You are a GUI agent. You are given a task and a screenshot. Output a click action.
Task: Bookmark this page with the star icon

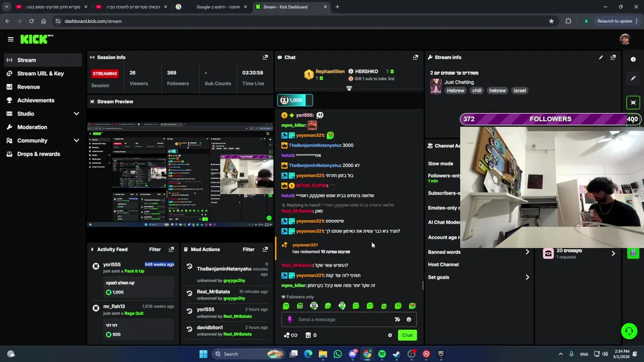(x=551, y=21)
